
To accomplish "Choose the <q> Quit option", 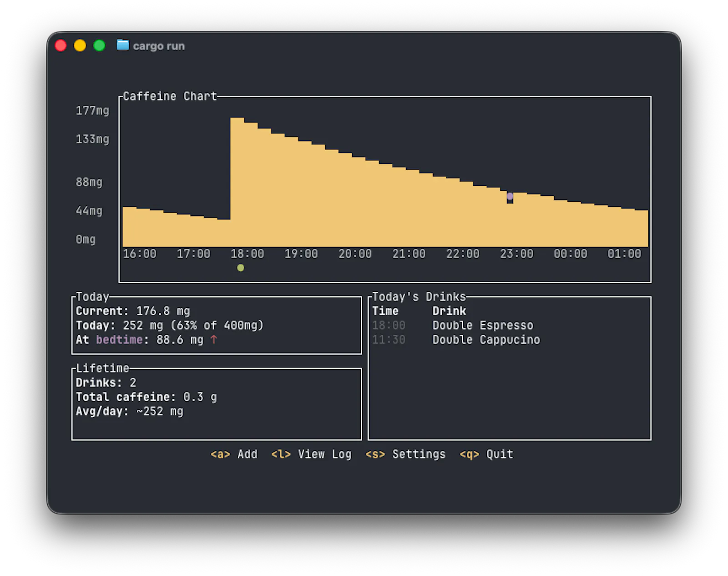I will (x=486, y=454).
